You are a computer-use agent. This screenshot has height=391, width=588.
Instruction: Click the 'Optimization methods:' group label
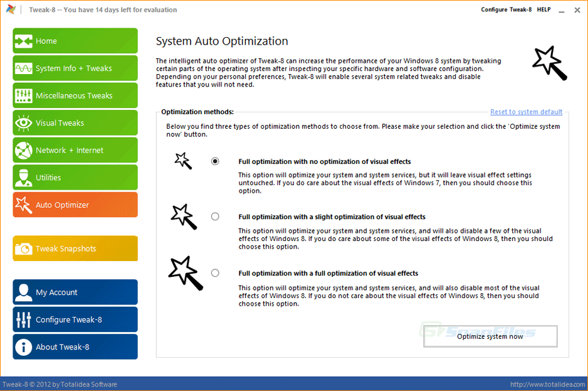197,112
